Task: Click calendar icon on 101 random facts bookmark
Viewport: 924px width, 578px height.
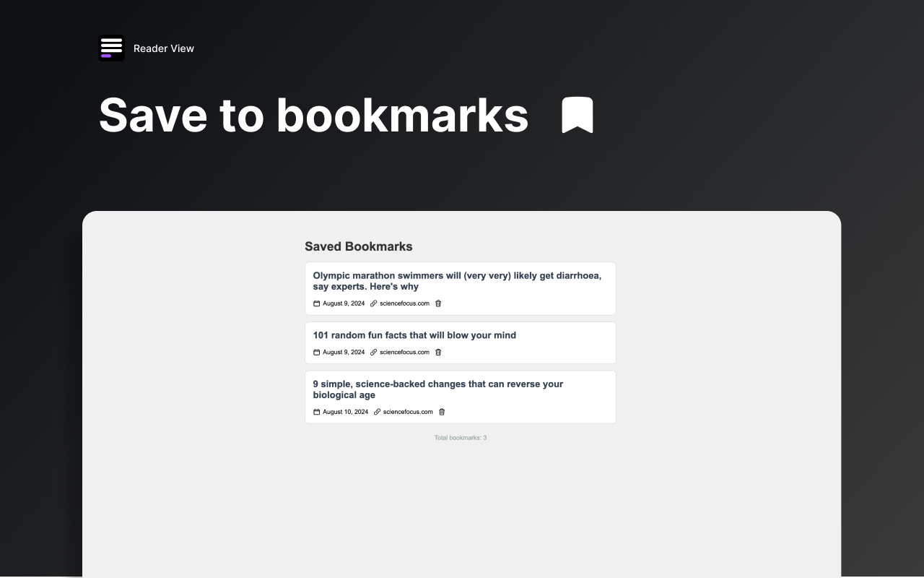Action: 316,353
